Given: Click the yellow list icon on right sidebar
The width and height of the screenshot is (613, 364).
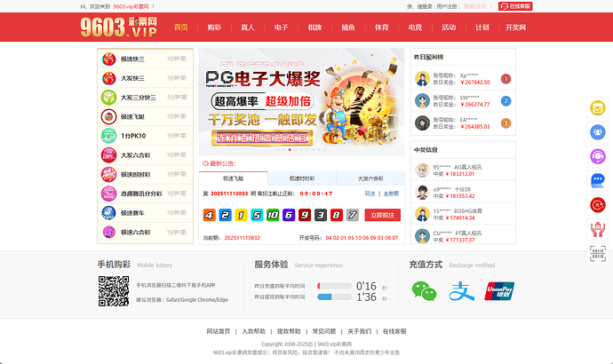Looking at the screenshot, I should 598,108.
